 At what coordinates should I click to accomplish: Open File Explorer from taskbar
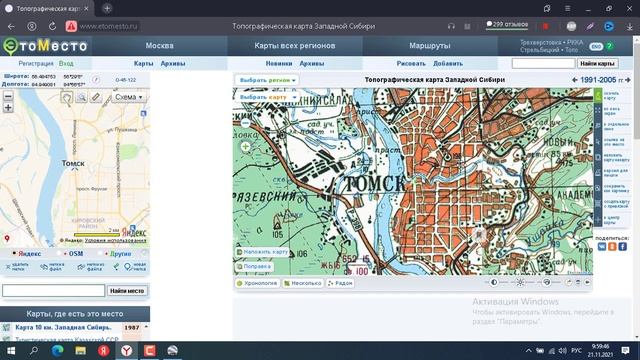[x=80, y=351]
